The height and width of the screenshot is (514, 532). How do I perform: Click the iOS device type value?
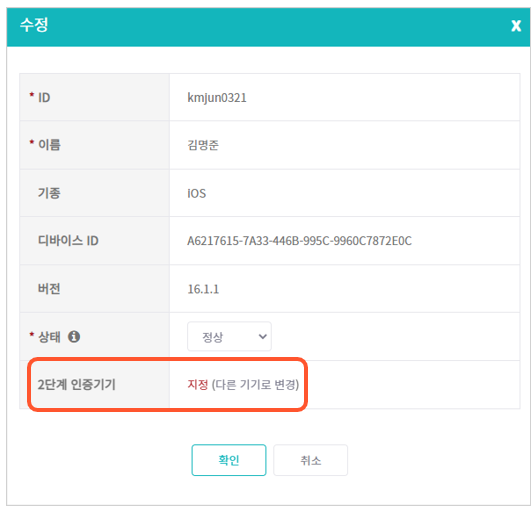point(196,193)
